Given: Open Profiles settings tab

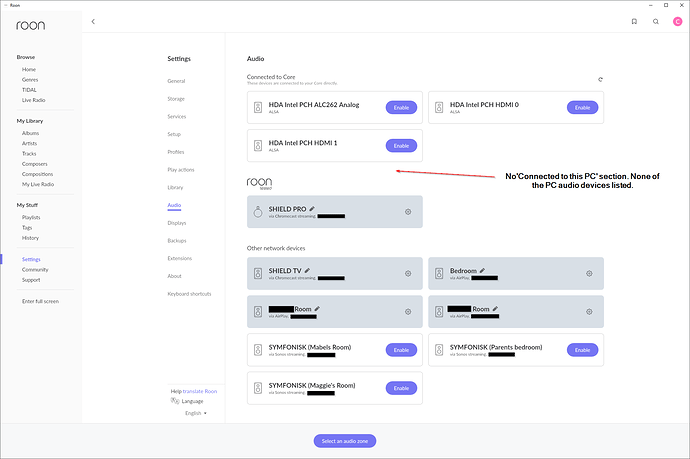Looking at the screenshot, I should (176, 152).
